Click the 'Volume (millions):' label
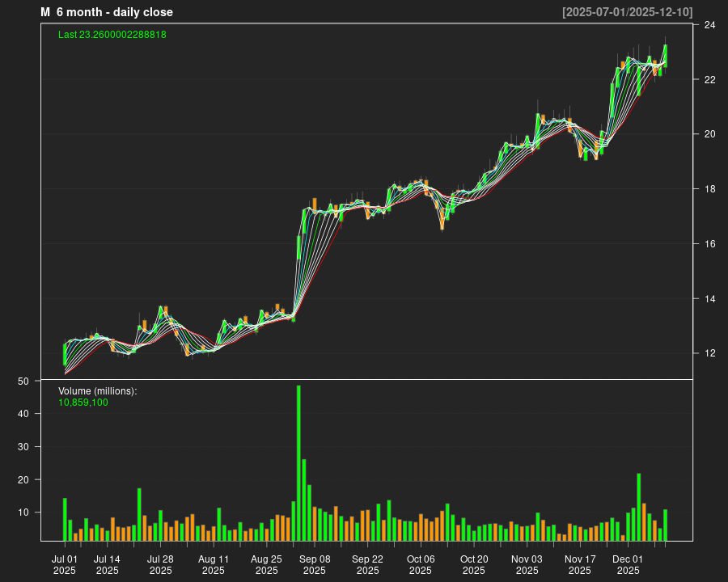Screen dimensions: 728x582 tap(98, 391)
